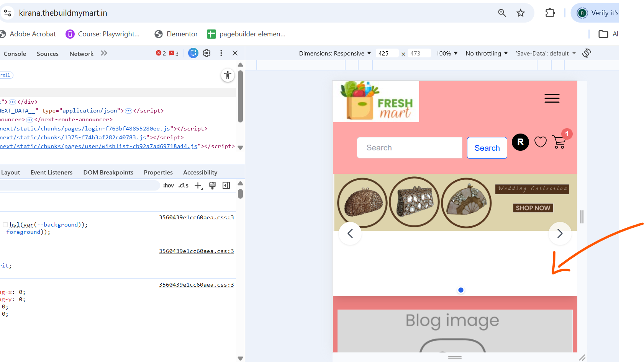
Task: Open the No throttling dropdown
Action: point(487,54)
